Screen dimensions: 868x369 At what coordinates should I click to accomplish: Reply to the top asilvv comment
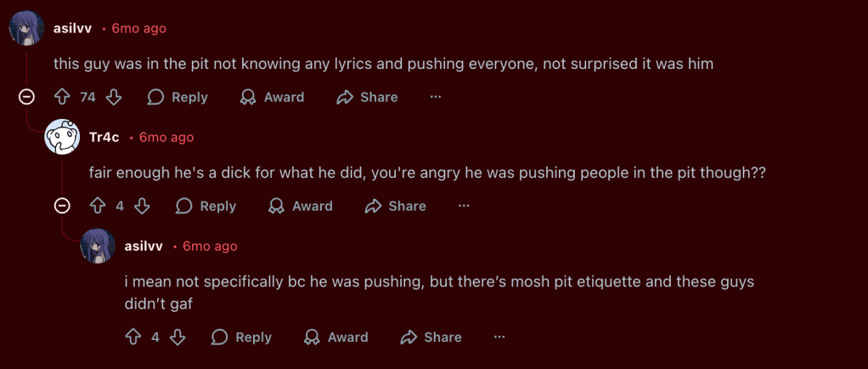[x=178, y=97]
